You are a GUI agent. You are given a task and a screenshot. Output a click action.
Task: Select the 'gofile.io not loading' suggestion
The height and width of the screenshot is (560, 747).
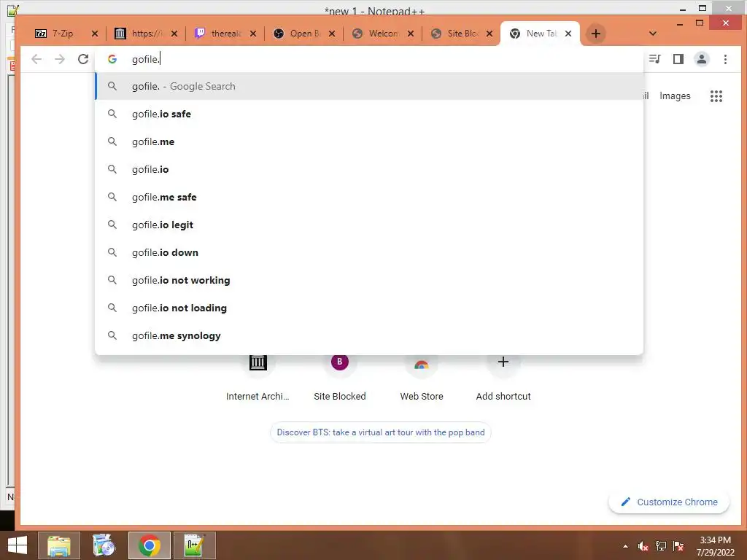tap(369, 308)
